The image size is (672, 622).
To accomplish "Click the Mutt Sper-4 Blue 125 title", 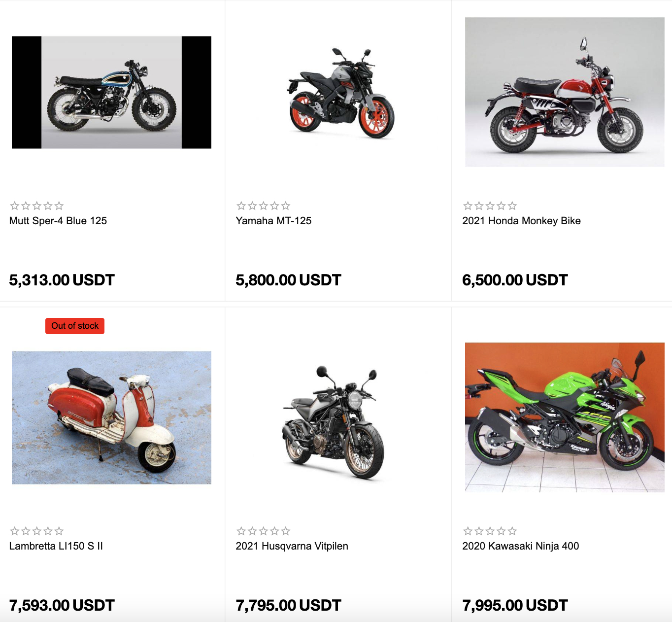I will pos(58,221).
